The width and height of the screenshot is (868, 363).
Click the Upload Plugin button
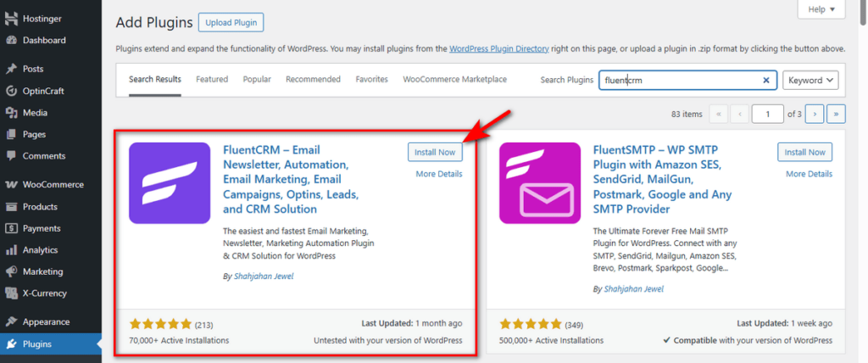tap(231, 23)
